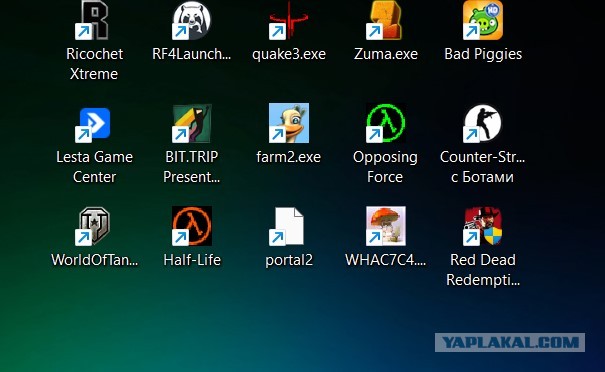Image resolution: width=605 pixels, height=372 pixels.
Task: Select the "farm2.exe" file name
Action: pyautogui.click(x=289, y=157)
